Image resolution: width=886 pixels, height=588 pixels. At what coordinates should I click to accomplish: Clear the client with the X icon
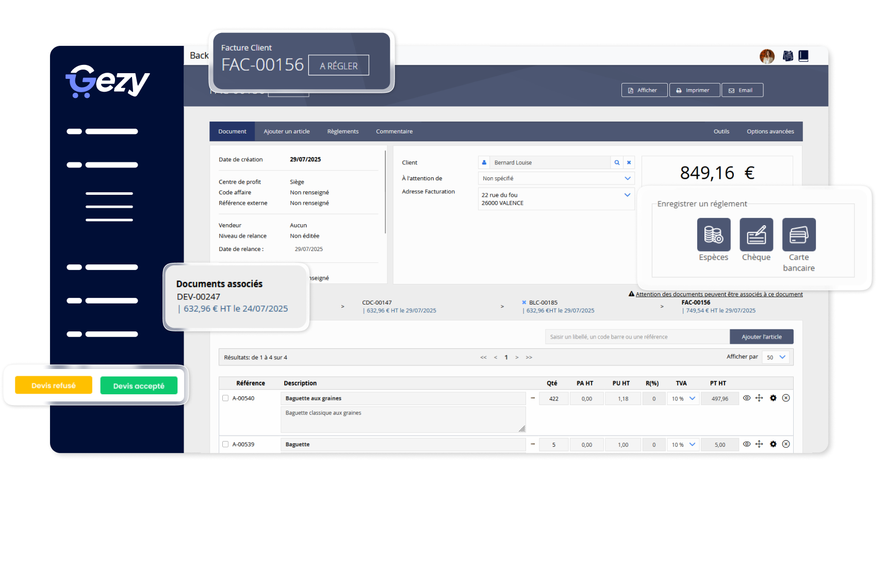click(629, 162)
